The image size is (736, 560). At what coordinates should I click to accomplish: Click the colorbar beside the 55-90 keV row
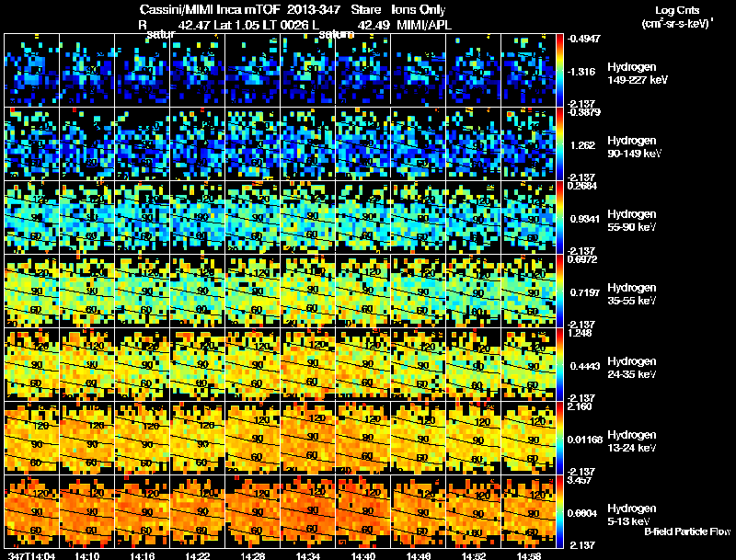[559, 217]
